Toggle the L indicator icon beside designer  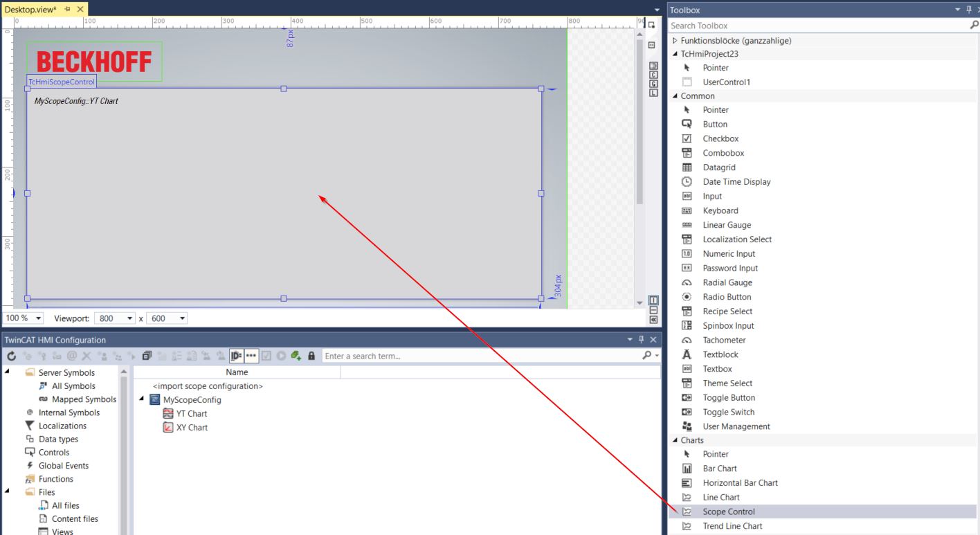pyautogui.click(x=653, y=92)
